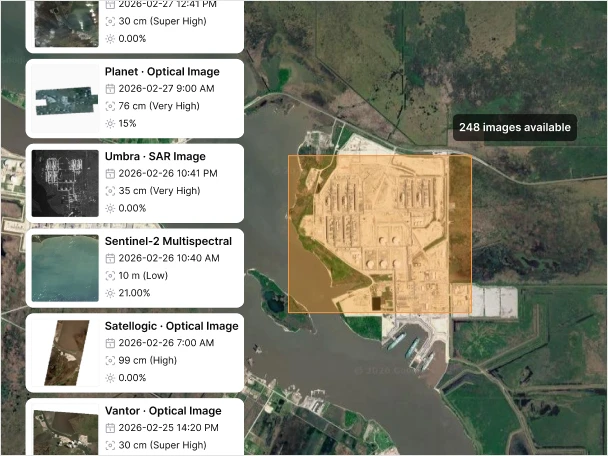Click resolution icon beside Vantor 30 cm (Super High)
608x456 pixels.
[110, 445]
